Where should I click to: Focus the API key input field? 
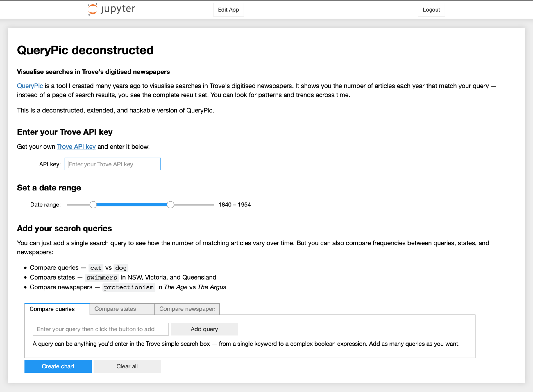(x=112, y=164)
